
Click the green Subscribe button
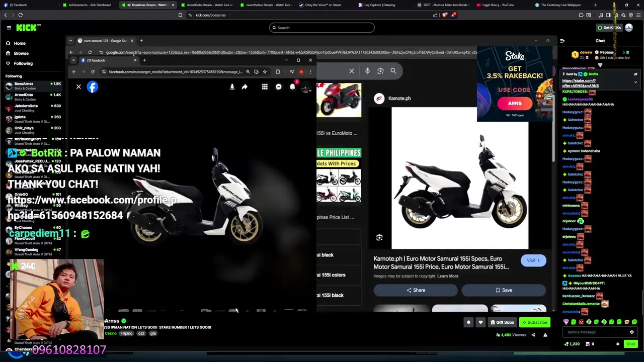pos(534,322)
